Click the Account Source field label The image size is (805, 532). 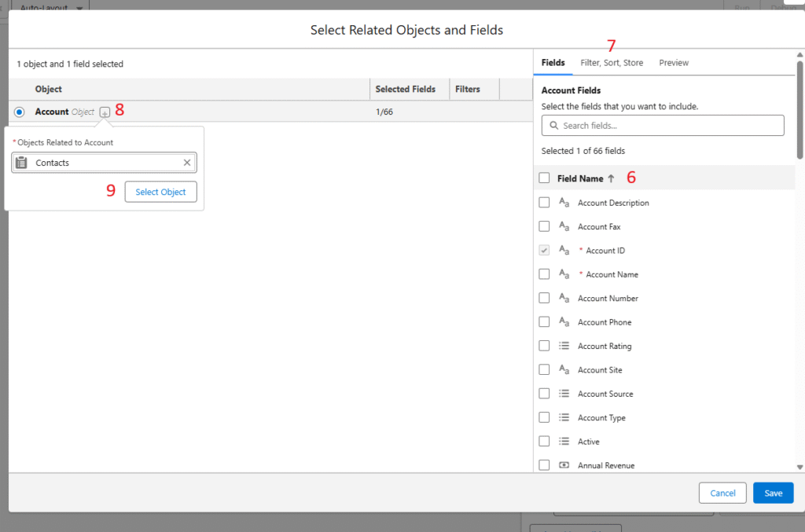pos(605,394)
